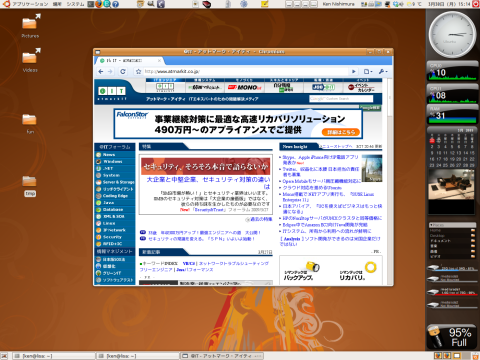Open the MONOist site tab
This screenshot has width=480, height=360.
click(245, 86)
